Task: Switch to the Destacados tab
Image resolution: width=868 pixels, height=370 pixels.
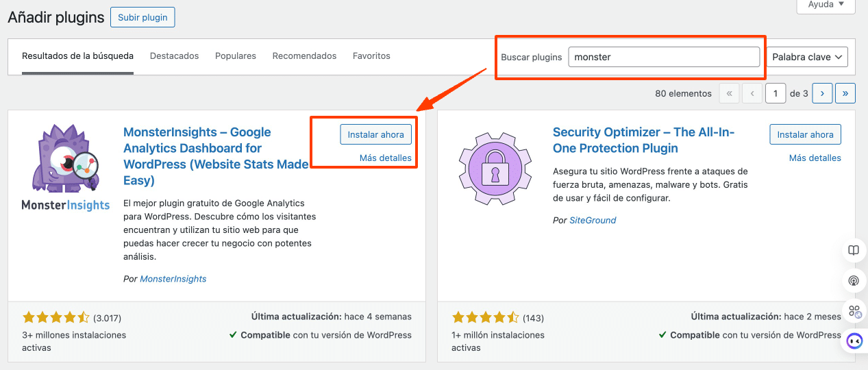Action: coord(174,56)
